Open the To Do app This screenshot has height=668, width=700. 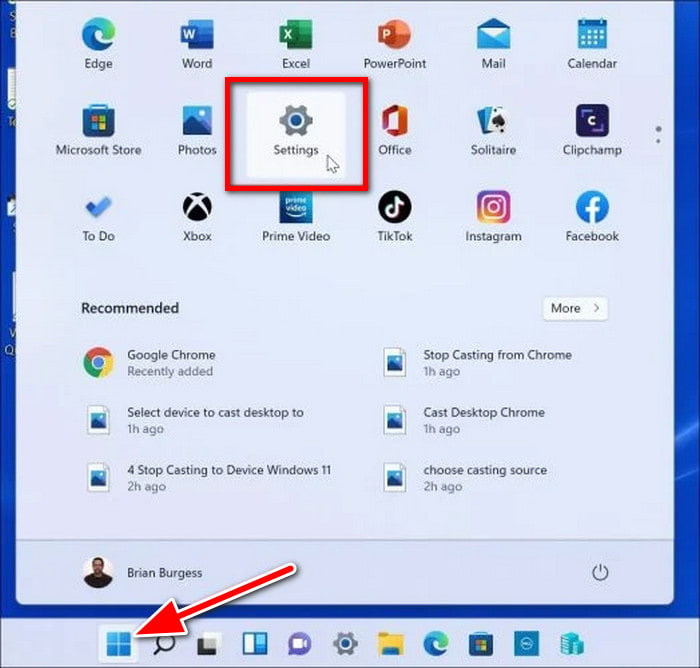click(x=99, y=217)
